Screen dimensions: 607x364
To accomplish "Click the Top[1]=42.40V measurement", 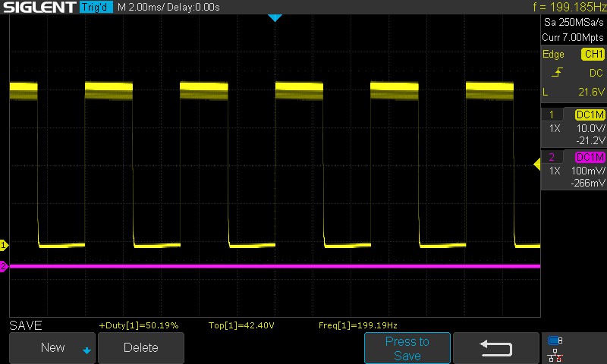I will (241, 325).
